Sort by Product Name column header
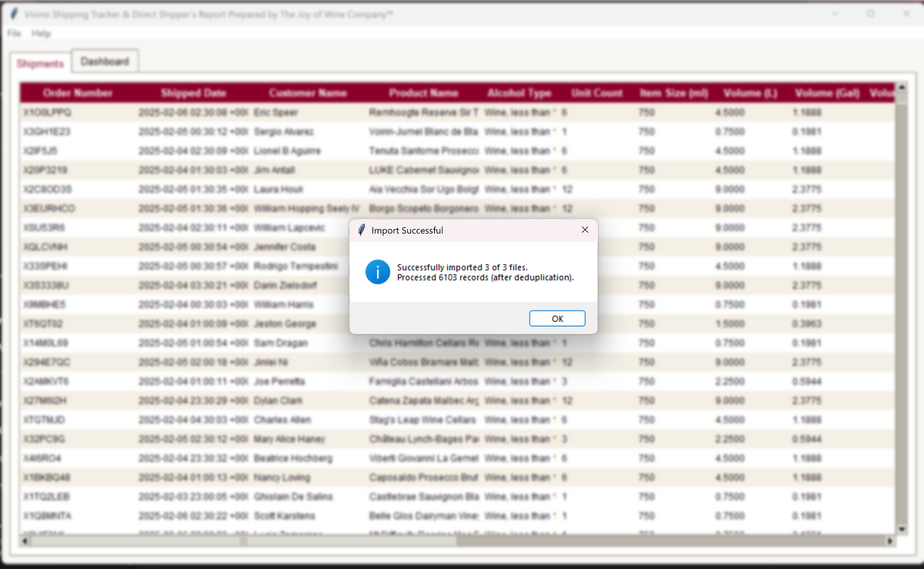This screenshot has height=569, width=924. (x=424, y=93)
